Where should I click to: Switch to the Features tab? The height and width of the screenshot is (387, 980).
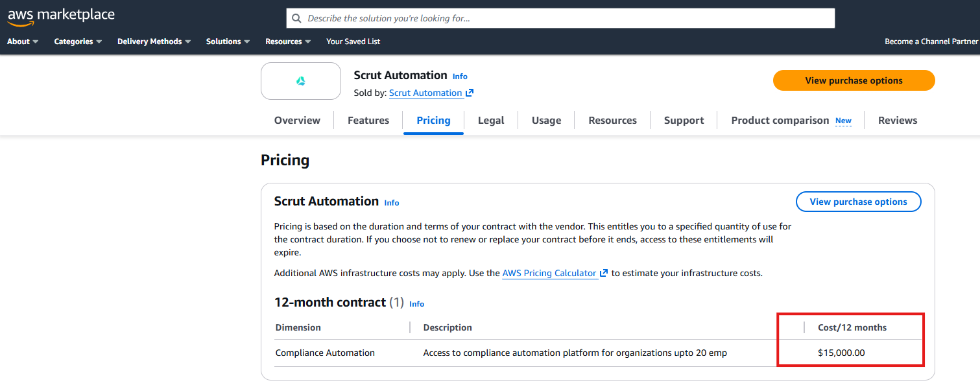pyautogui.click(x=368, y=120)
